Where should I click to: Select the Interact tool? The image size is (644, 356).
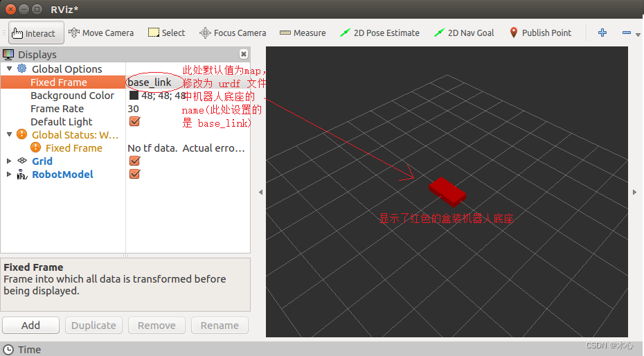[36, 33]
